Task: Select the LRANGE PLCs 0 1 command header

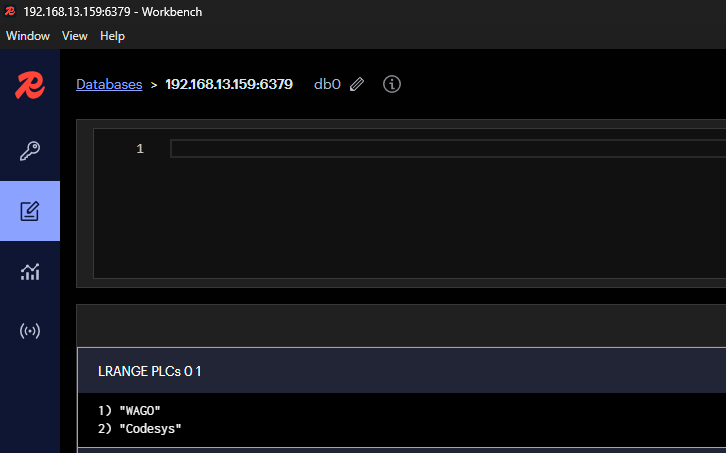Action: tap(402, 371)
